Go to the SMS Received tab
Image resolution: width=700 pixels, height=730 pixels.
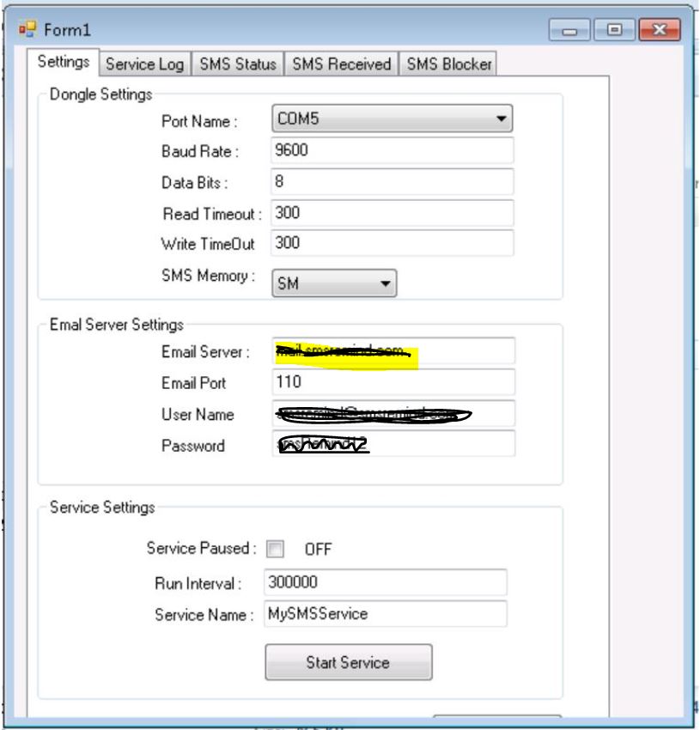(341, 64)
